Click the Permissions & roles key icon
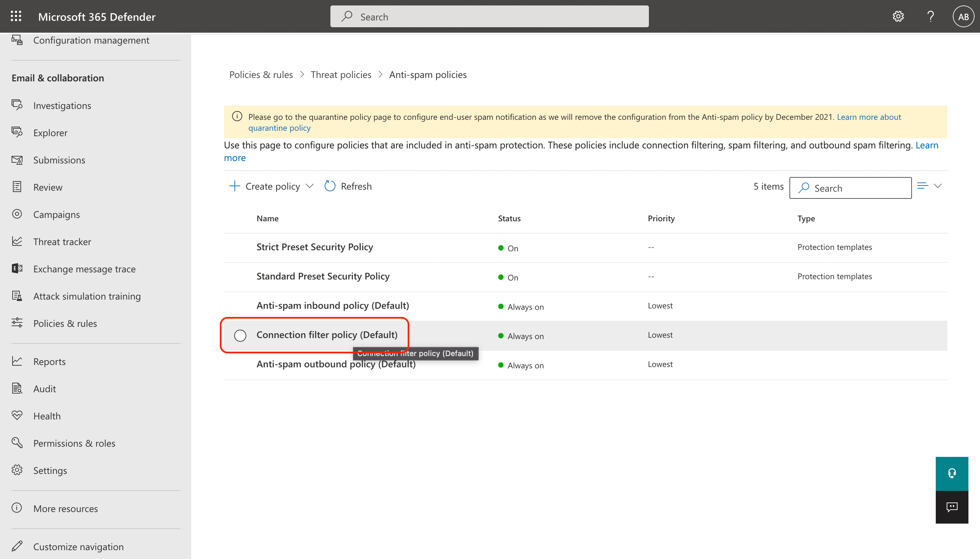 pyautogui.click(x=17, y=443)
